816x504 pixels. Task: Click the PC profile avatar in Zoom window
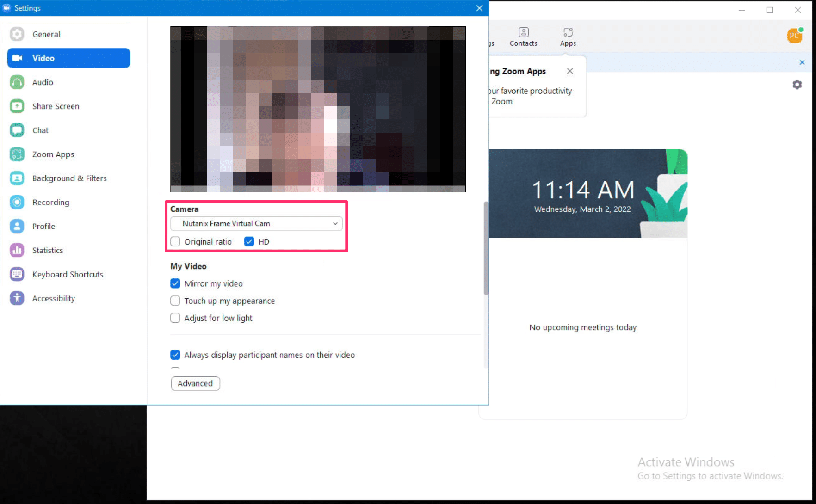795,35
